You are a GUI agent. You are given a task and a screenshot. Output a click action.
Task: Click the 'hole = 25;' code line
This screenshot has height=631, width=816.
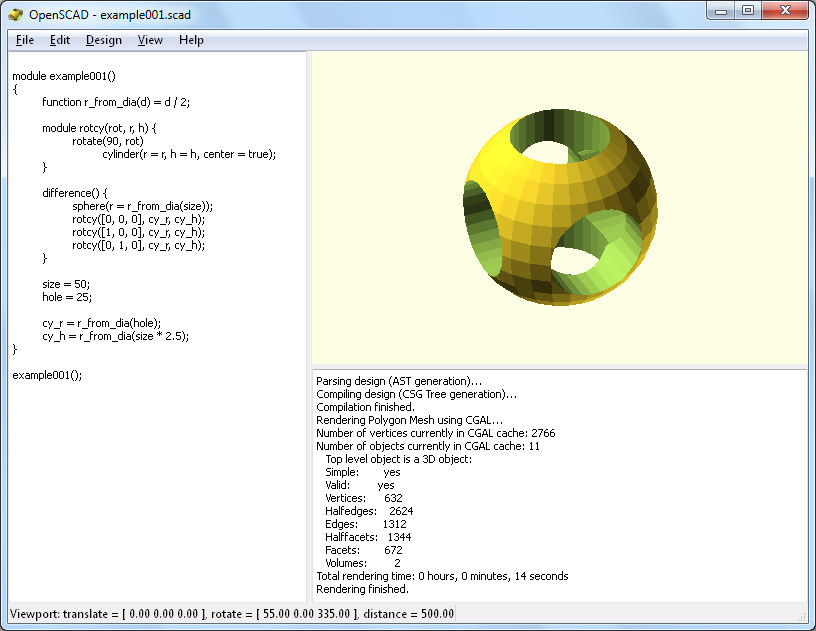click(66, 297)
